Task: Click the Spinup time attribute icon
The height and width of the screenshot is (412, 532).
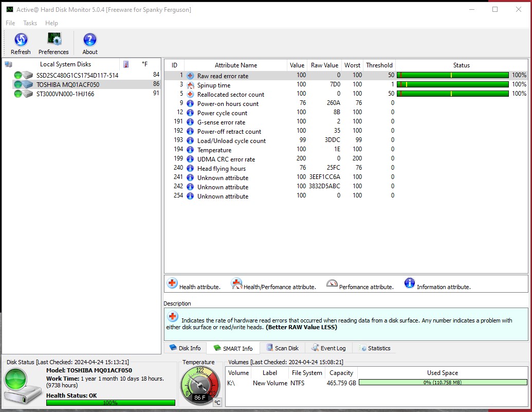Action: click(190, 85)
